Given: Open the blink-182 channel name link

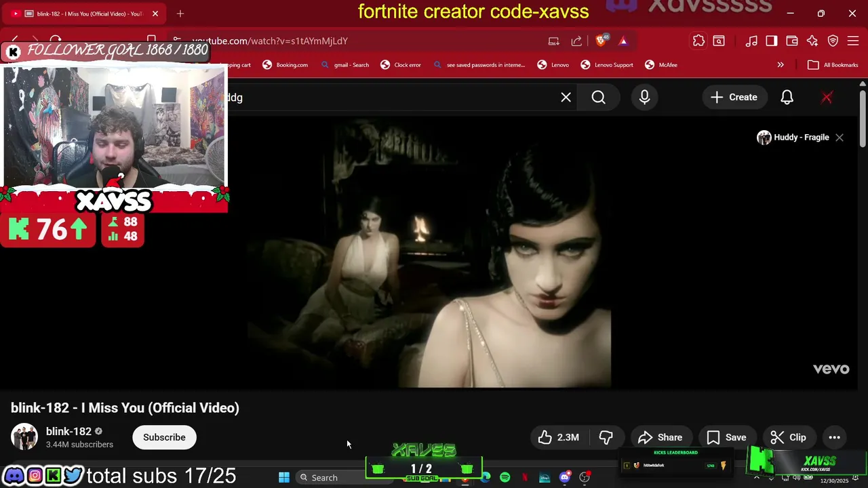Looking at the screenshot, I should [68, 432].
